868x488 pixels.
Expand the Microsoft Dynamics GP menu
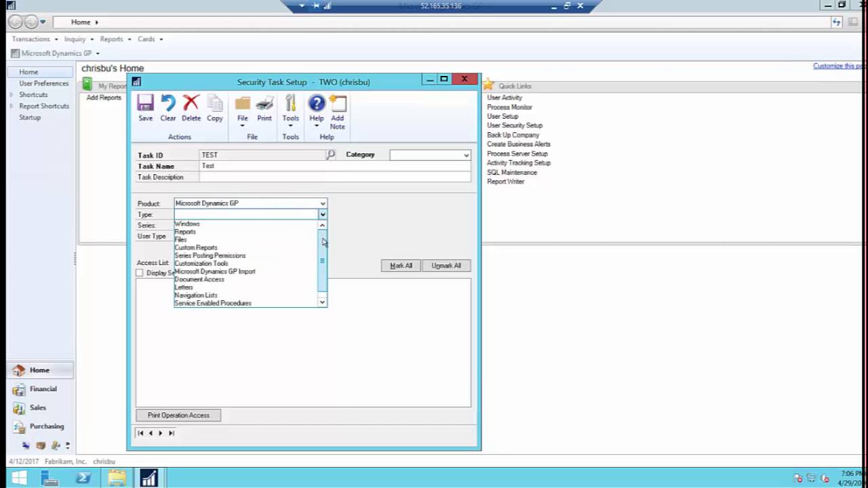pyautogui.click(x=98, y=54)
